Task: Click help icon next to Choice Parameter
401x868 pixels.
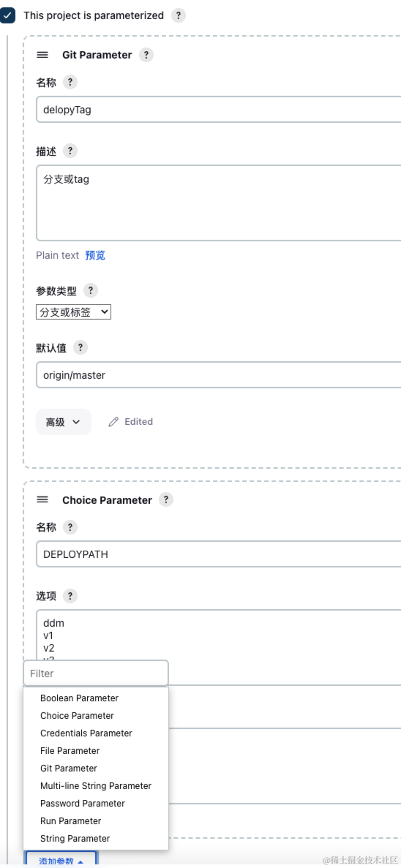Action: [x=165, y=499]
